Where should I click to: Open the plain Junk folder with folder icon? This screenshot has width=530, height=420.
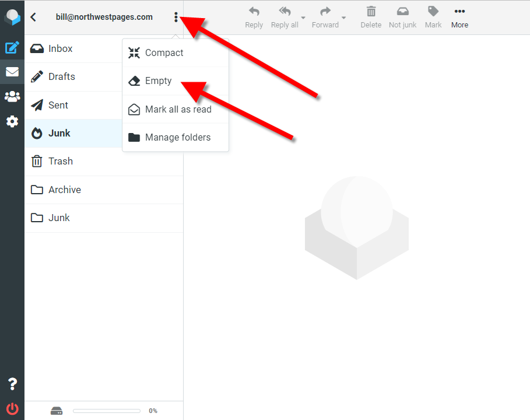coord(104,218)
